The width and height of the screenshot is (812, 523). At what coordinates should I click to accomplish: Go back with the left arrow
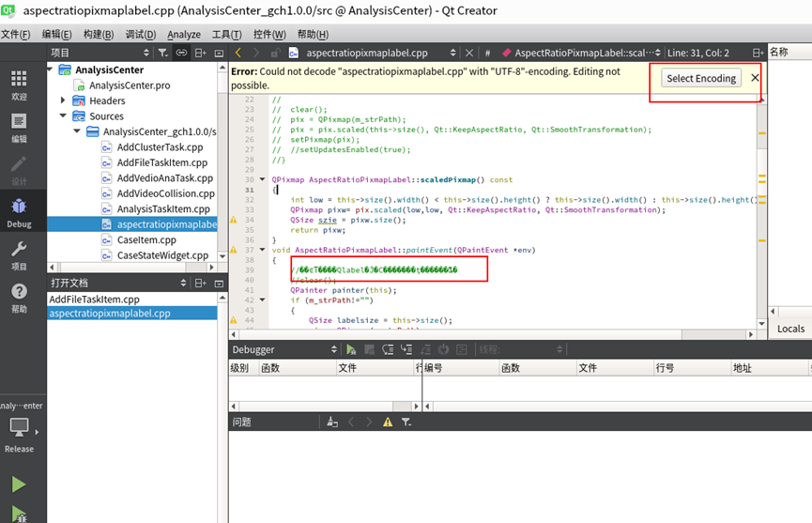(238, 53)
